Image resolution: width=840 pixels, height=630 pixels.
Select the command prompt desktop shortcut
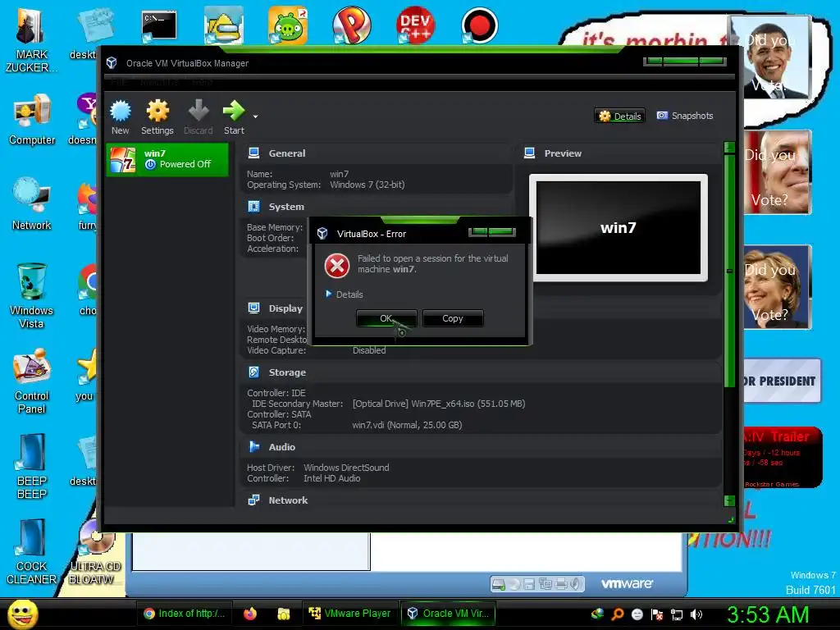[x=159, y=25]
